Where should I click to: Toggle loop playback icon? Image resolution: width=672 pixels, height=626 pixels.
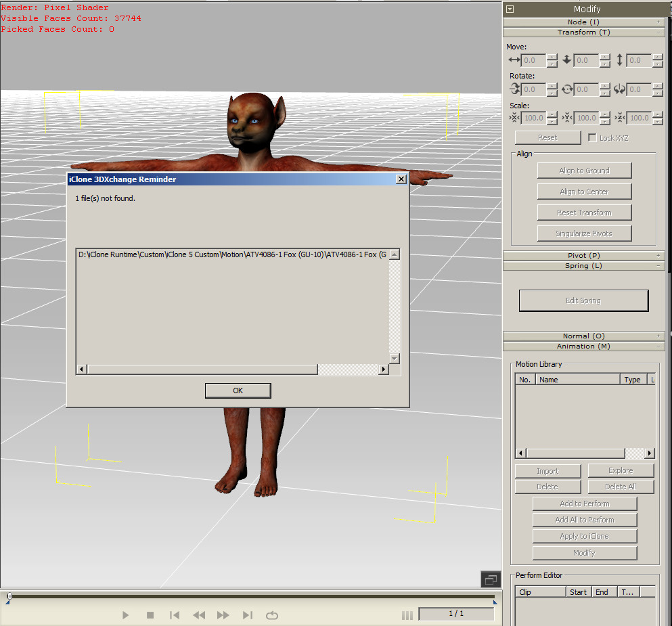(x=272, y=615)
